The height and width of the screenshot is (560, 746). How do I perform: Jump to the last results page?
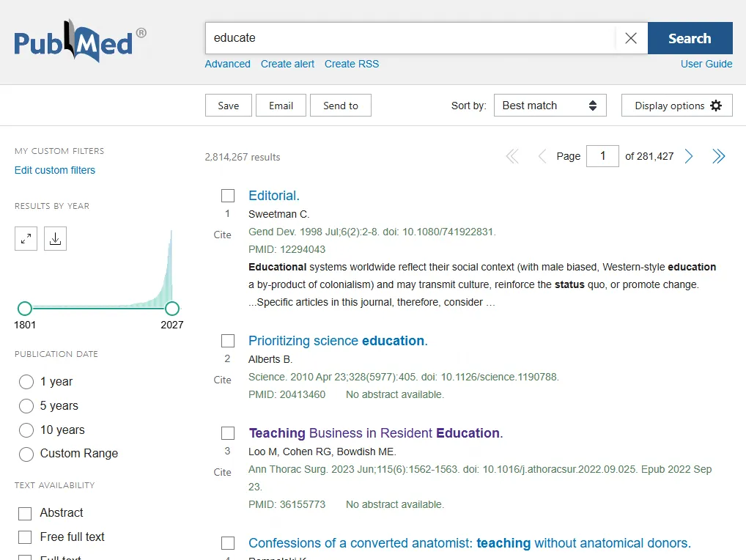pos(719,156)
